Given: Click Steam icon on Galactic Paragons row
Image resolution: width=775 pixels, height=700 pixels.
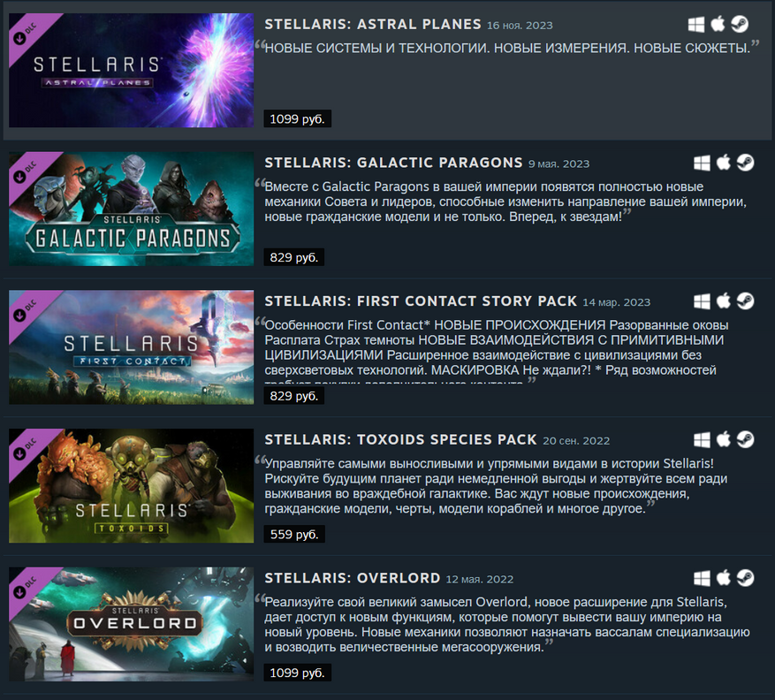Looking at the screenshot, I should coord(745,163).
